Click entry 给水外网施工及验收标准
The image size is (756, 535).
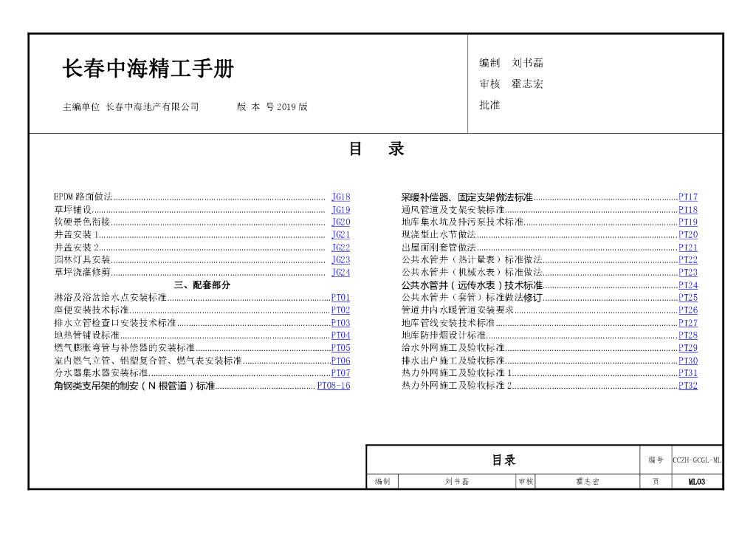(453, 348)
